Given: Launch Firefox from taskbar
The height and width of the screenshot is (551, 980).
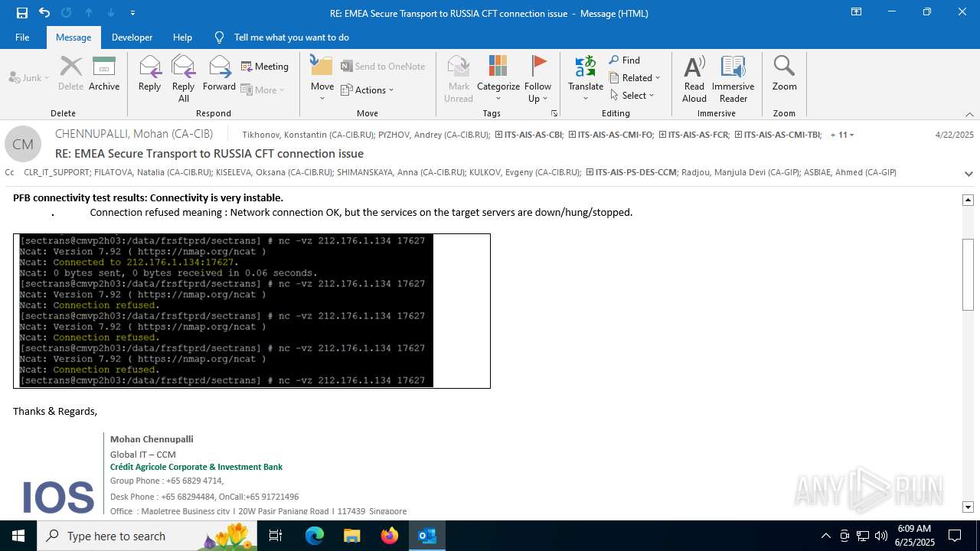Looking at the screenshot, I should tap(389, 536).
